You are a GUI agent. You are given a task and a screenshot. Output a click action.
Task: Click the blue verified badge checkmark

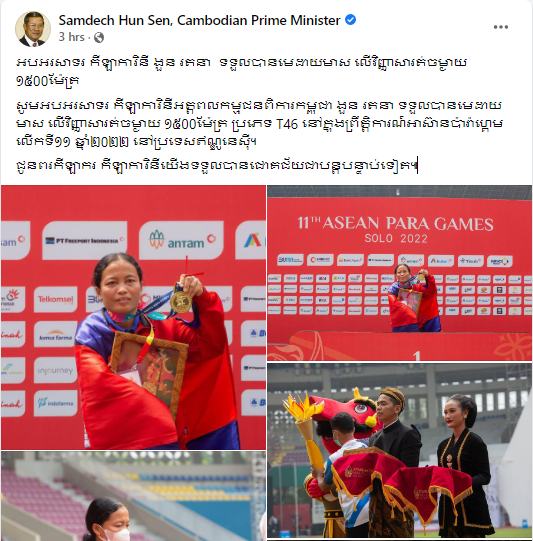click(351, 20)
